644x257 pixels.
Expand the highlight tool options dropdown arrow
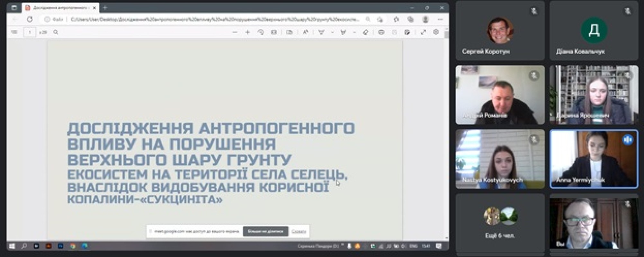(x=354, y=32)
